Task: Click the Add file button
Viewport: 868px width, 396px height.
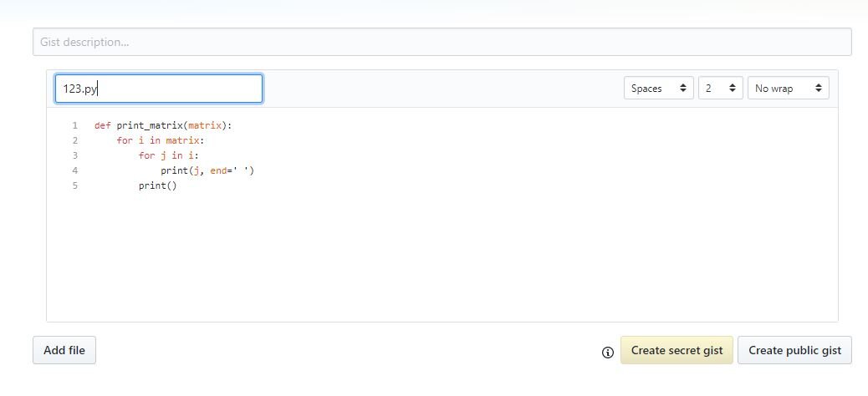Action: 64,350
